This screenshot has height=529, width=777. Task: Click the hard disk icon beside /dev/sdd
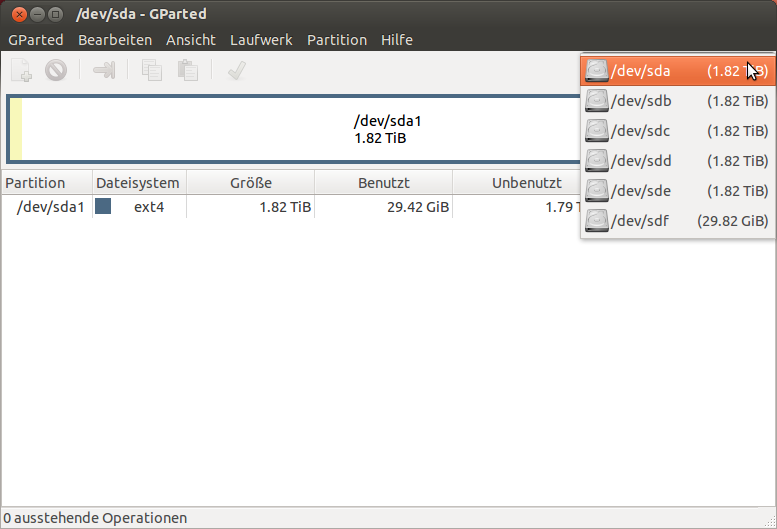click(597, 160)
